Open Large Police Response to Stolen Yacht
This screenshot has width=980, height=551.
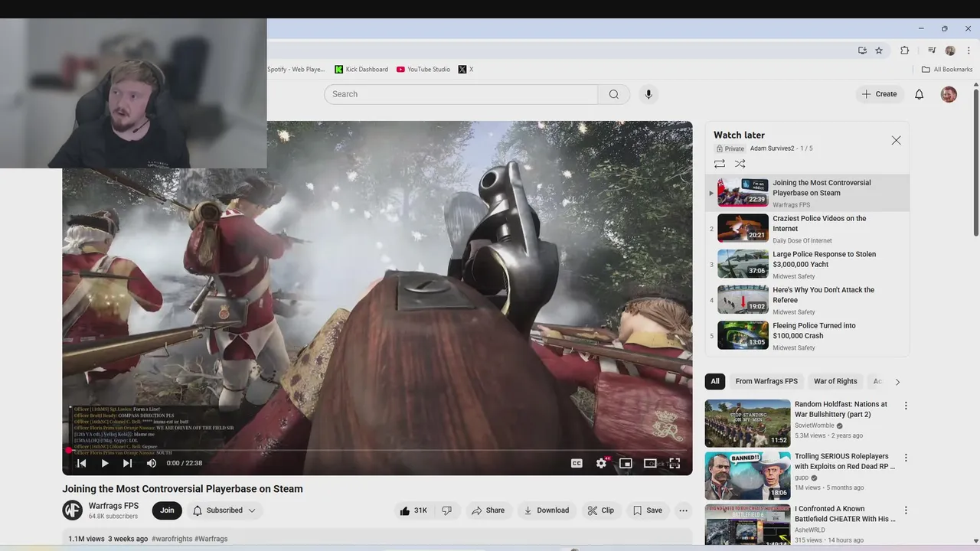807,264
